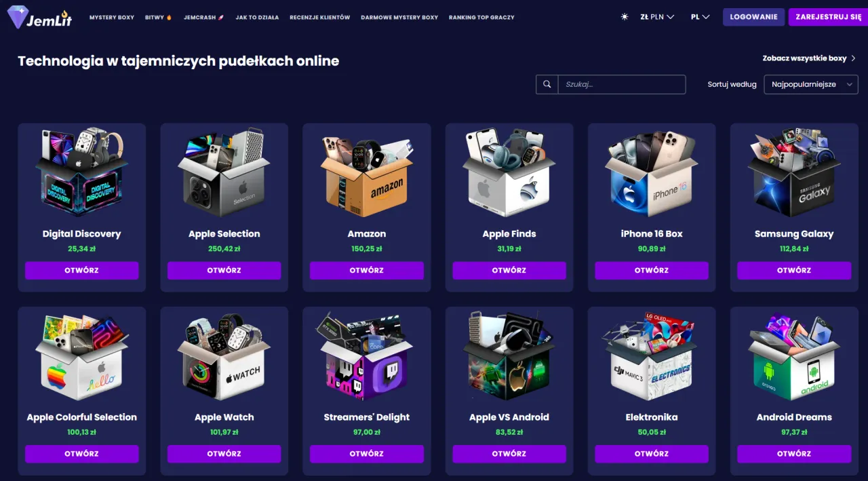
Task: Open the Najpopularniejsze sort dropdown
Action: [x=811, y=84]
